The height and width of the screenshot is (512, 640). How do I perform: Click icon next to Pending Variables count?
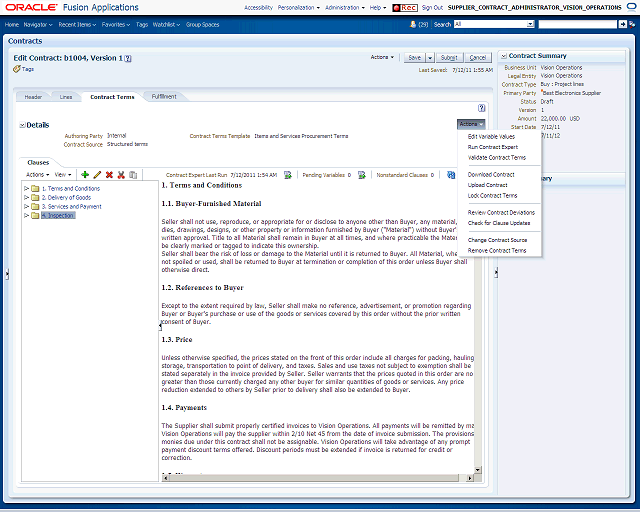[x=361, y=175]
